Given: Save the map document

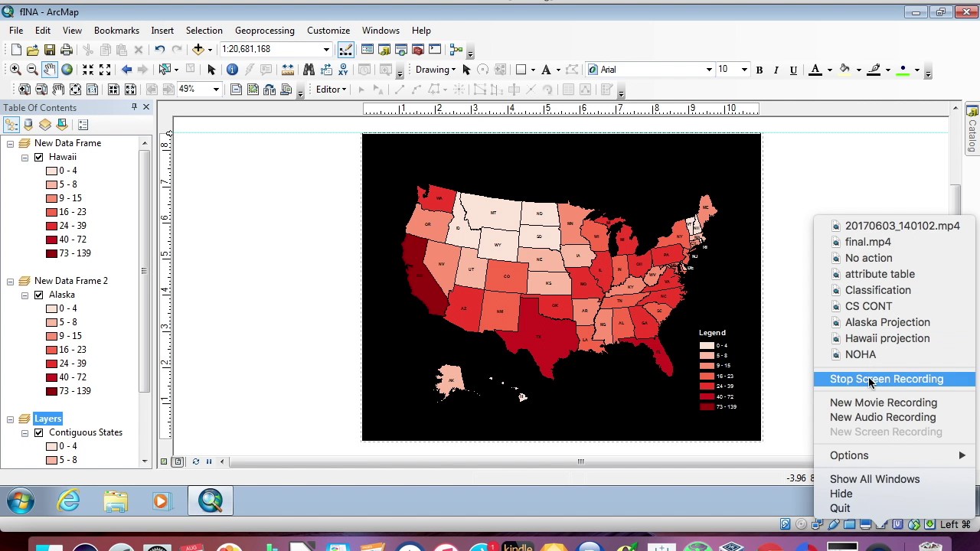Looking at the screenshot, I should [49, 50].
